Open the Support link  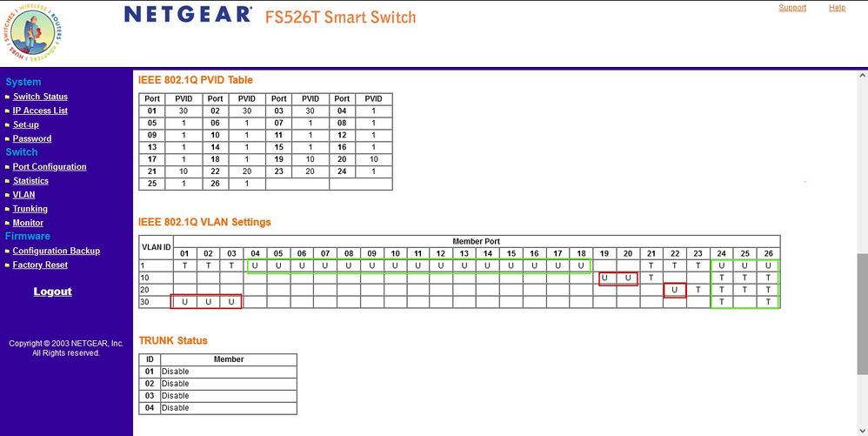pos(792,8)
